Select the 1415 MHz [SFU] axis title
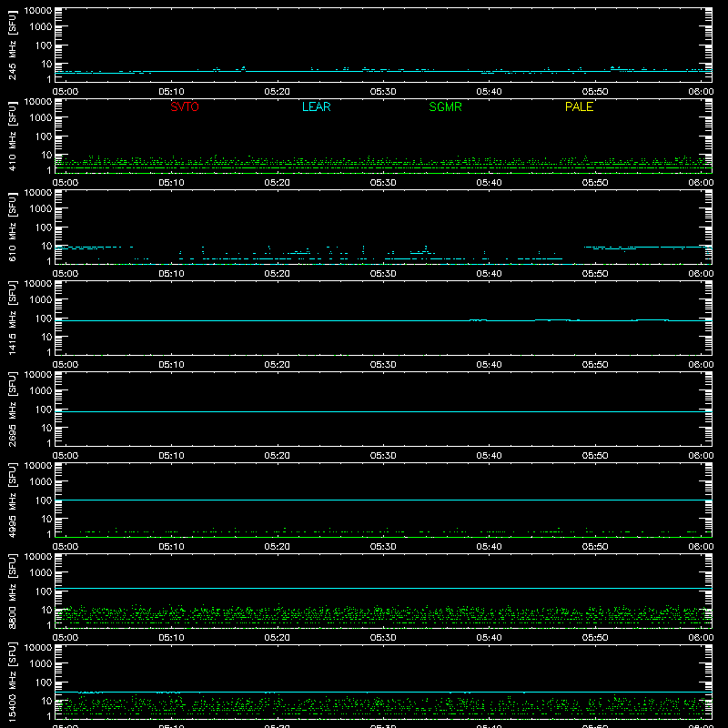This screenshot has height=728, width=728. [x=13, y=318]
